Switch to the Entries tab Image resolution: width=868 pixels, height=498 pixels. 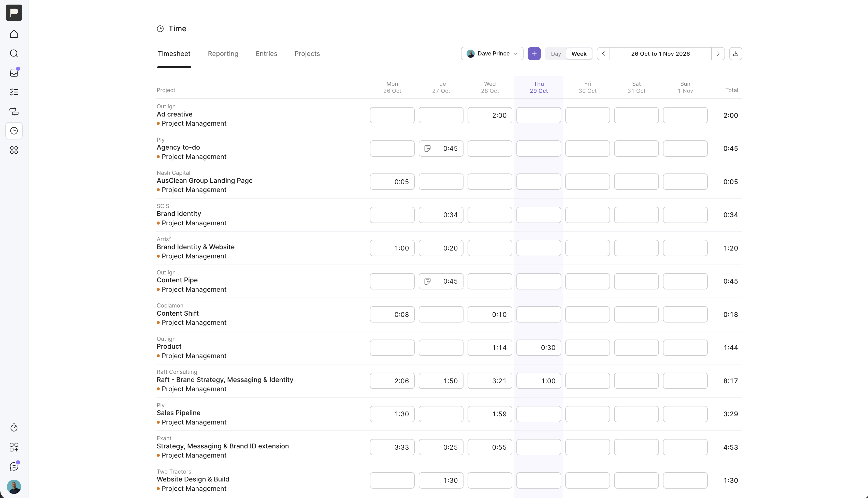[266, 54]
